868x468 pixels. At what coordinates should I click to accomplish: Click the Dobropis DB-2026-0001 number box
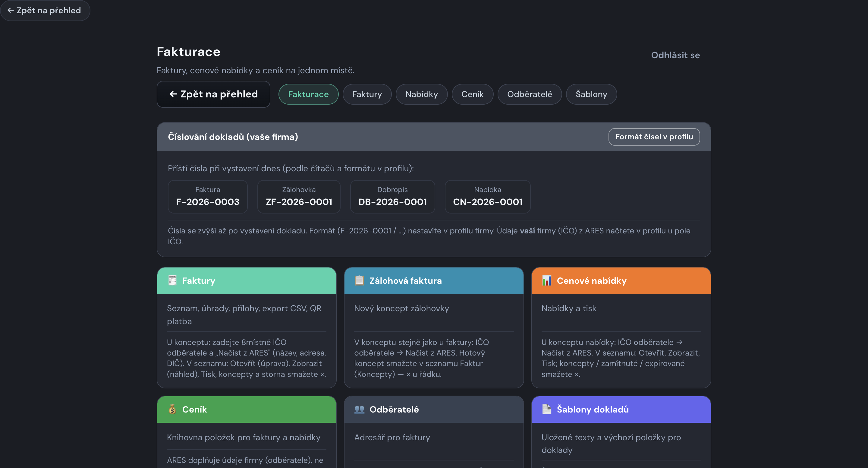[392, 197]
